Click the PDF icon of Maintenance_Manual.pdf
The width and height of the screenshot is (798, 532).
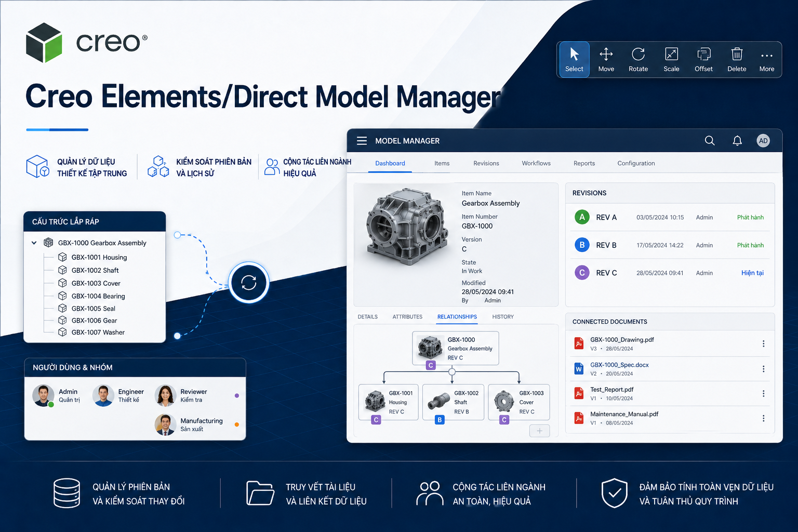coord(579,418)
